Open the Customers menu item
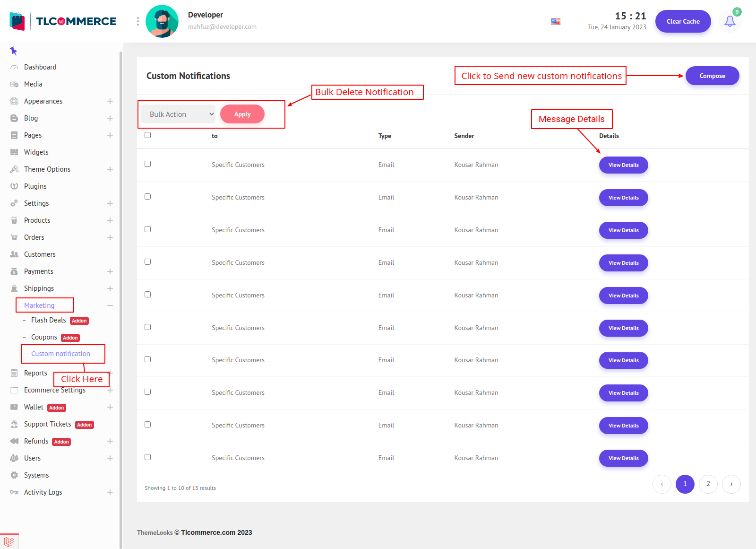The image size is (756, 549). point(40,254)
